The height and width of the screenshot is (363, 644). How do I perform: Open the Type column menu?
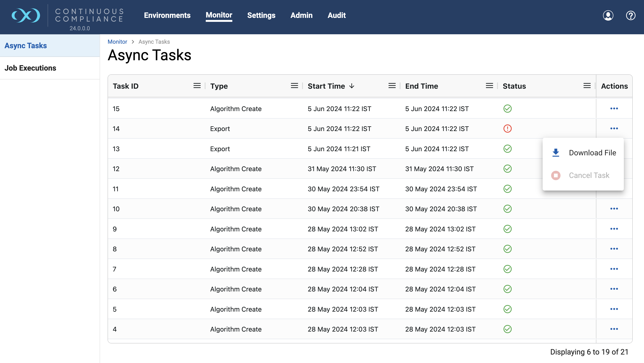tap(294, 86)
